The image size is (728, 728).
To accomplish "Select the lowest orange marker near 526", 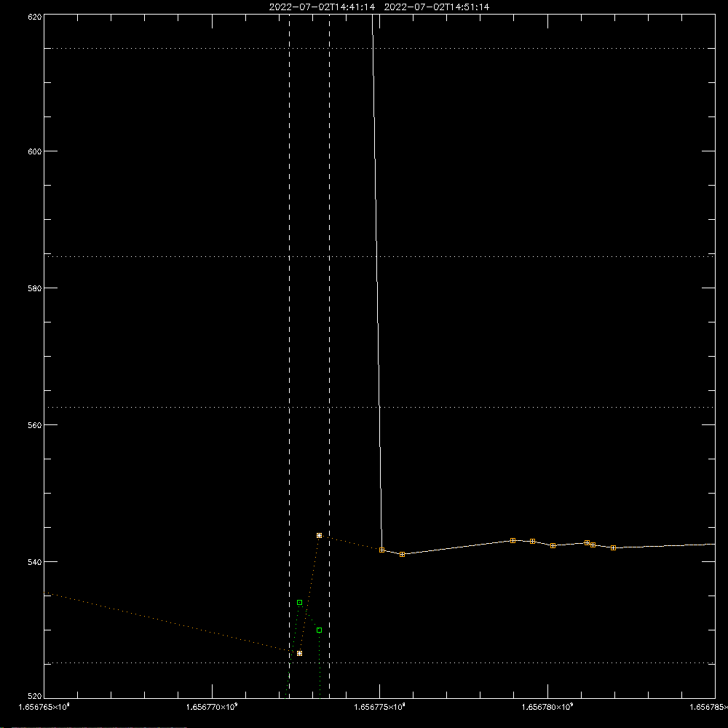I will click(x=299, y=653).
